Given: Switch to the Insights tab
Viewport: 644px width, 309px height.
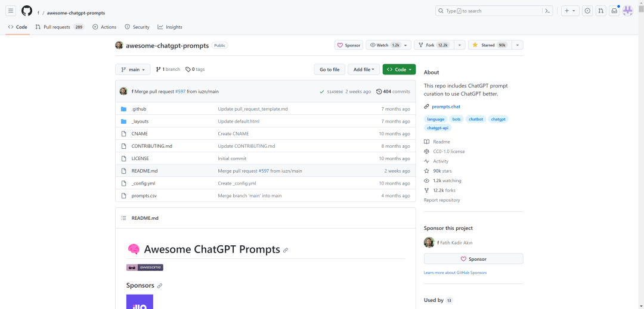Looking at the screenshot, I should click(170, 27).
